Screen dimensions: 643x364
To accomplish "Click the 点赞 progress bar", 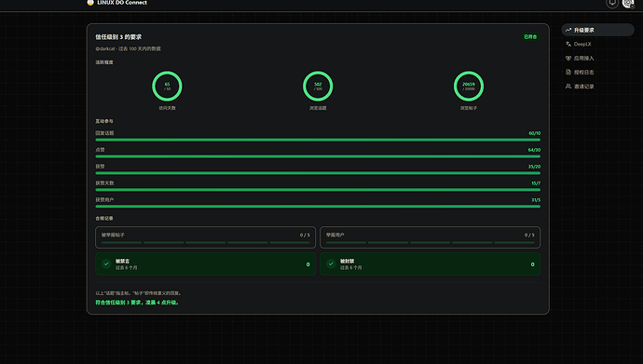I will [318, 156].
